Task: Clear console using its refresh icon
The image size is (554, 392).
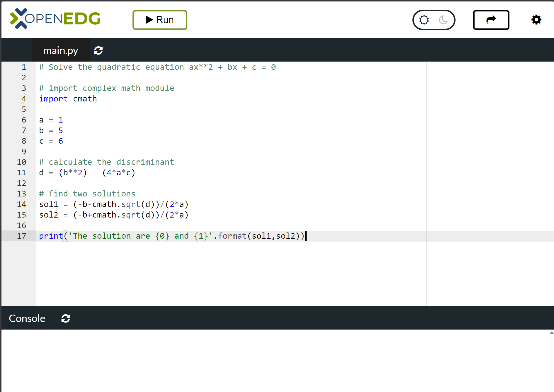Action: 66,318
